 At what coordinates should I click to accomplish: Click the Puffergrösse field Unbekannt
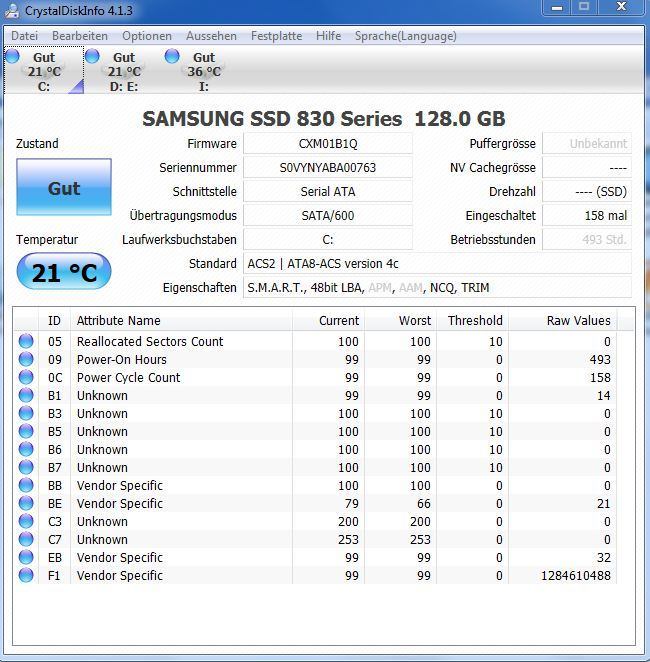[587, 144]
